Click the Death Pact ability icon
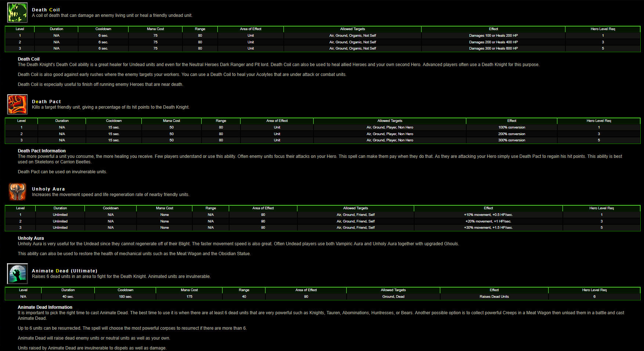The width and height of the screenshot is (644, 351). (x=17, y=104)
